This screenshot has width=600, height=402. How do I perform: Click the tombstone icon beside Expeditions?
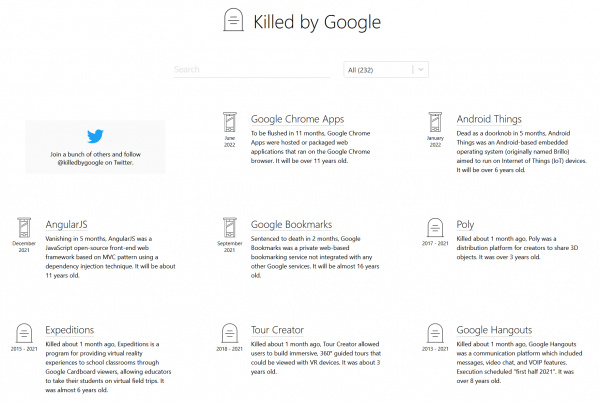pos(25,334)
